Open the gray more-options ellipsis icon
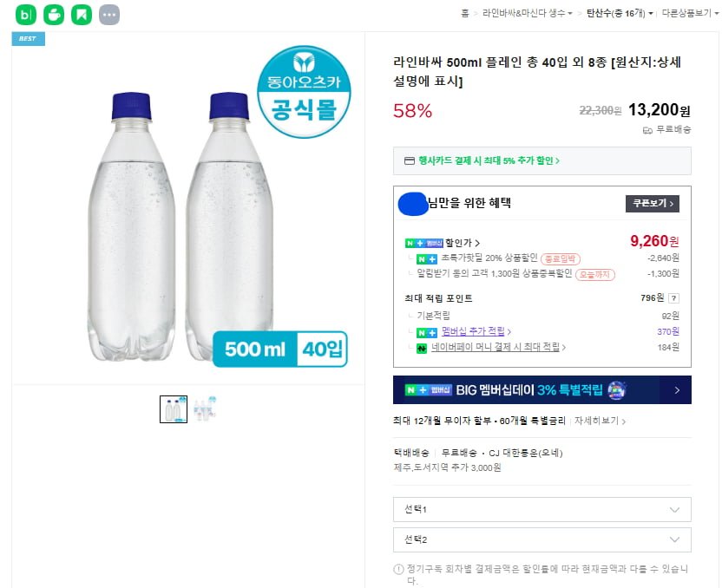 coord(108,15)
